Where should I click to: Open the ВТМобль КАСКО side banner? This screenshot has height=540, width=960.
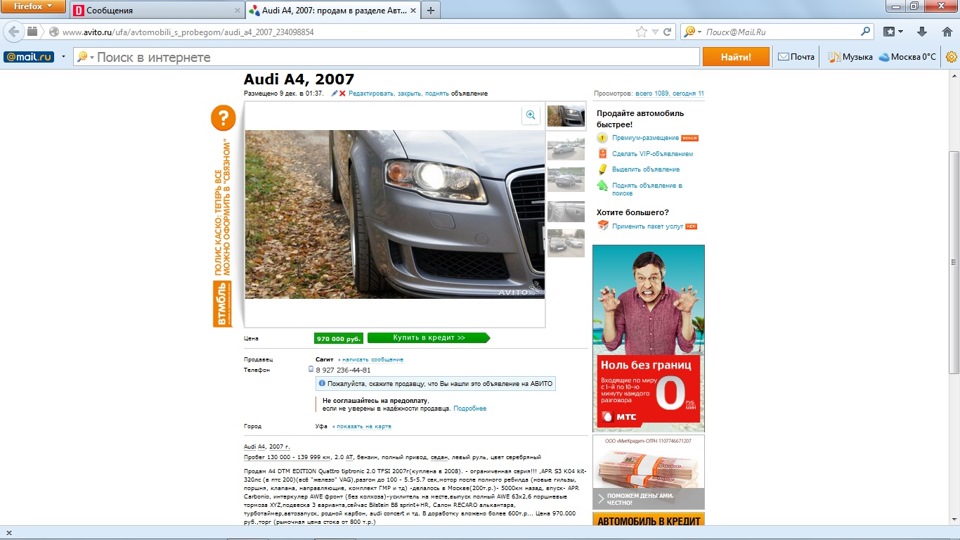point(222,233)
